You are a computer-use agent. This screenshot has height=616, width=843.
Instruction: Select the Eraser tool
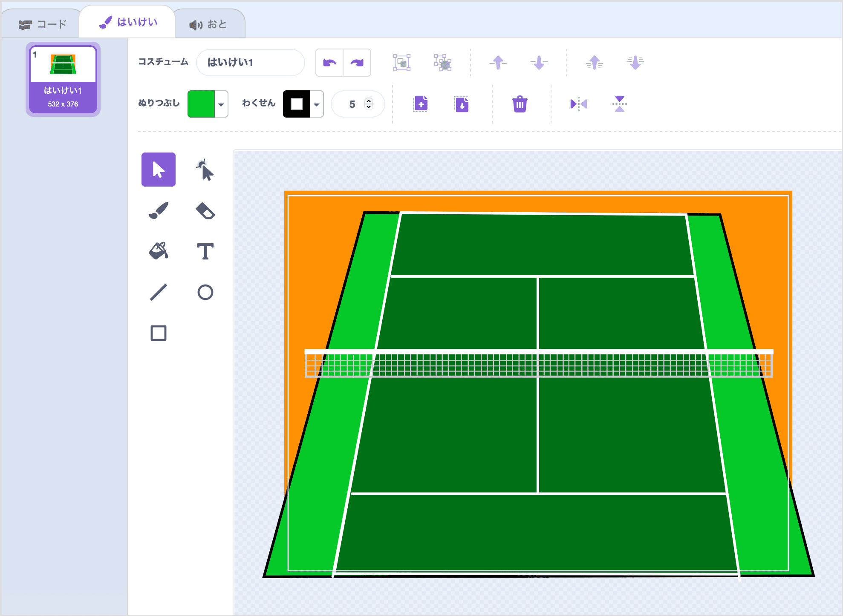click(205, 210)
